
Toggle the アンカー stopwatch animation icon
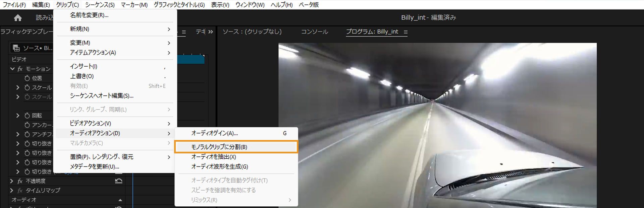point(27,125)
